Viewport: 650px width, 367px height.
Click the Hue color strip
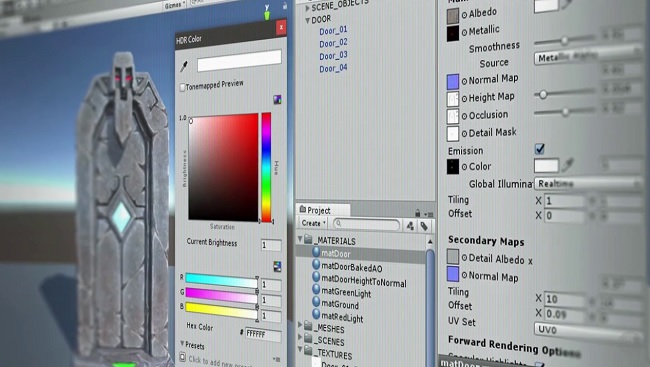tap(266, 167)
